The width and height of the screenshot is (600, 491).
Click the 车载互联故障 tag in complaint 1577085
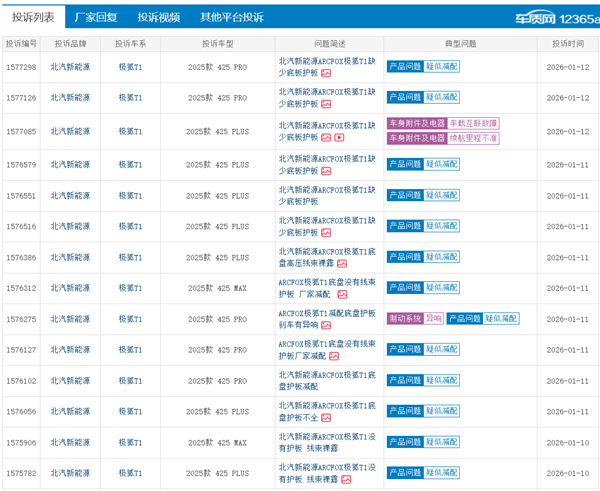click(471, 123)
